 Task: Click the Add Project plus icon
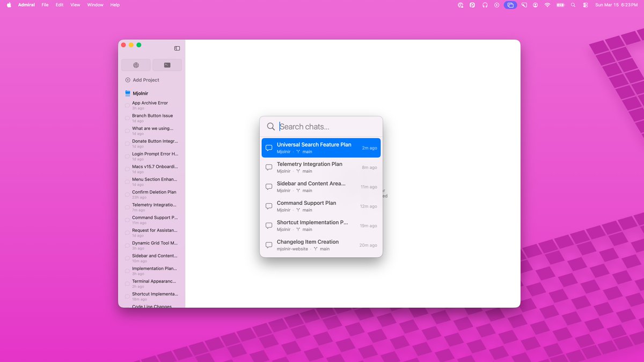click(128, 80)
